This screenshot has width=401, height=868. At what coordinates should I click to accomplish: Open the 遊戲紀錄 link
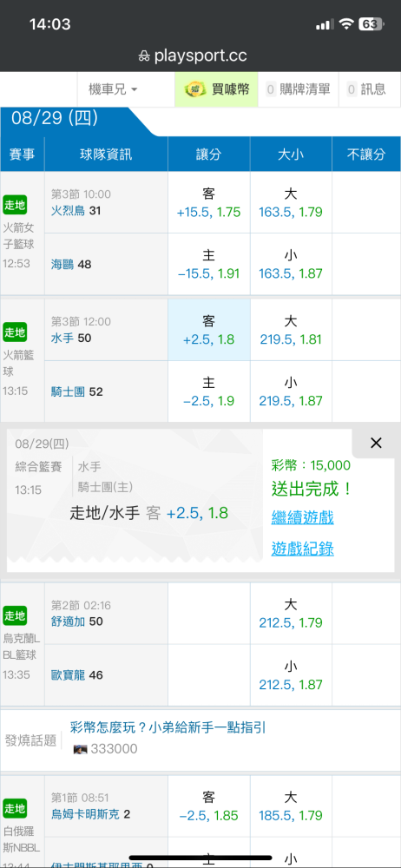(x=302, y=549)
